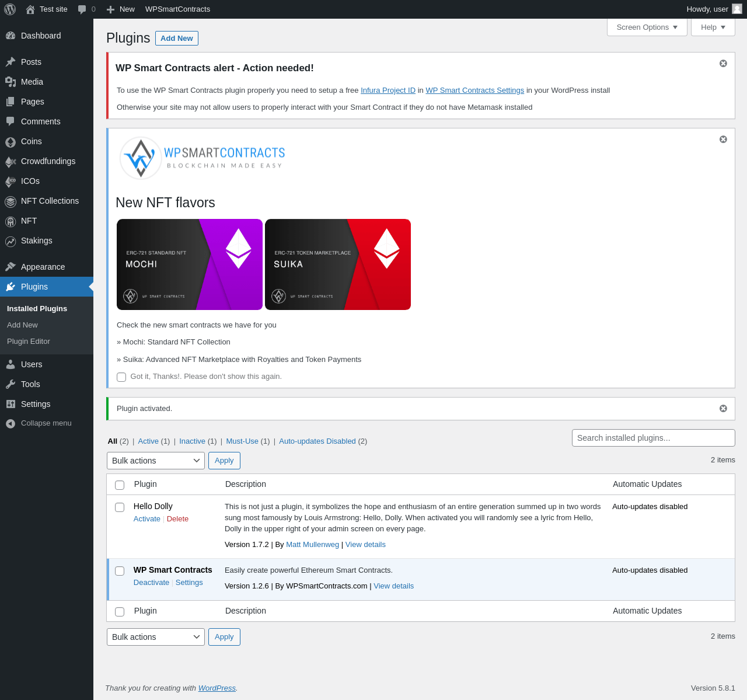Screen dimensions: 747x700
Task: Open WPSmartContracts in the admin bar
Action: pyautogui.click(x=177, y=9)
